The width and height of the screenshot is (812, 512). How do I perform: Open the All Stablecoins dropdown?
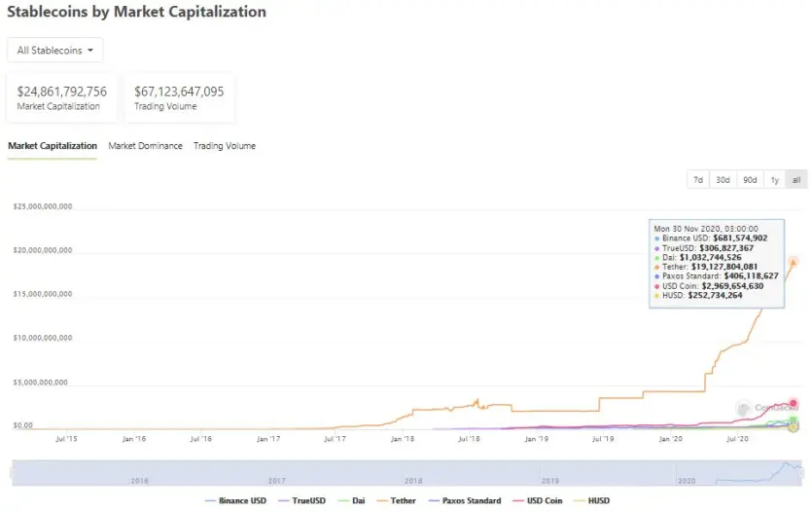click(x=54, y=51)
